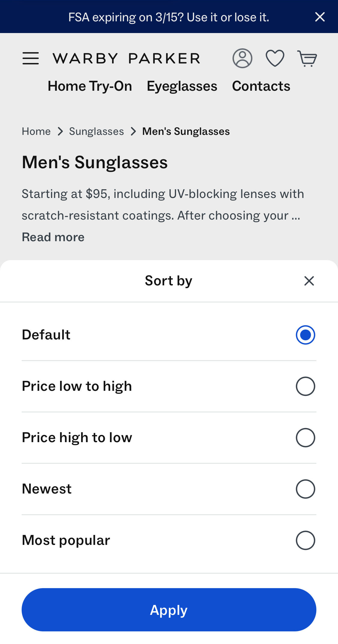This screenshot has width=338, height=644.
Task: Click the chevron after Sunglasses breadcrumb
Action: click(x=133, y=131)
